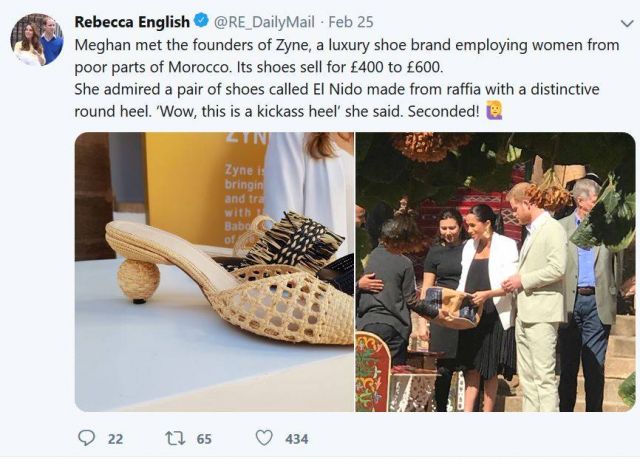
Task: Open the Rebecca English display name
Action: click(131, 21)
